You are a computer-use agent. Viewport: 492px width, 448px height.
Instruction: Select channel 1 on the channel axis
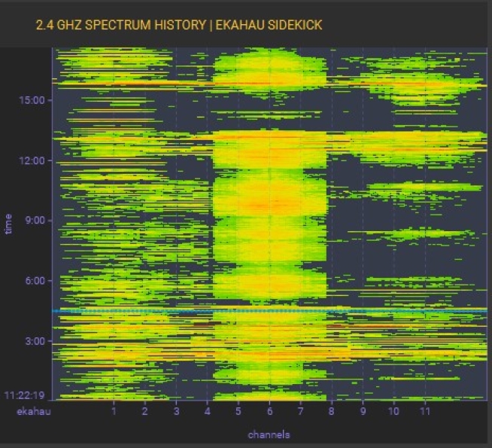pos(114,412)
